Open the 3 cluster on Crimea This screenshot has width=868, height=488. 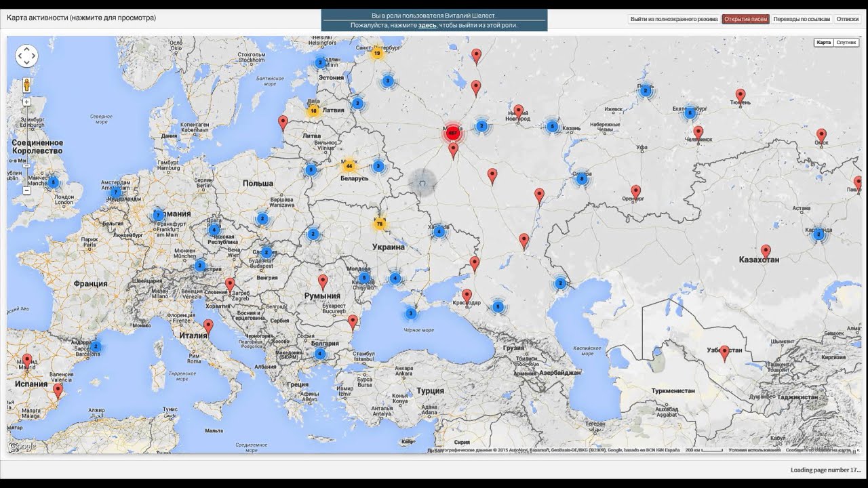(410, 313)
